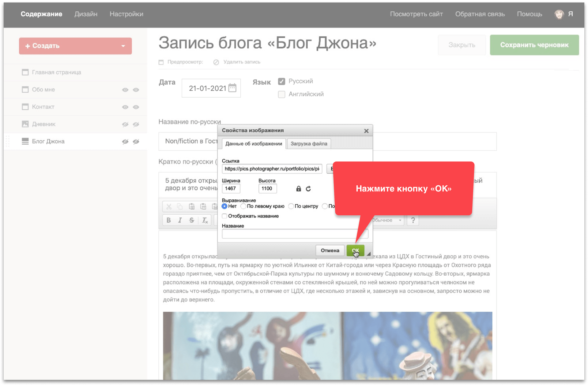Click the reset size icon
The image size is (588, 386).
click(308, 189)
